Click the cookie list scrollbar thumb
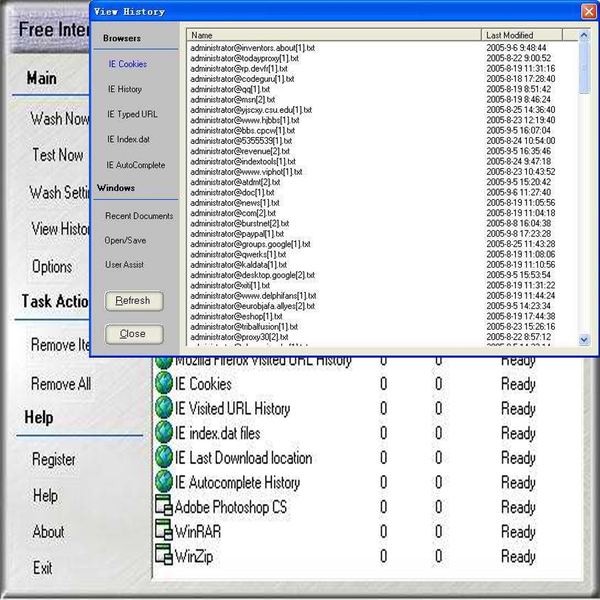 584,67
